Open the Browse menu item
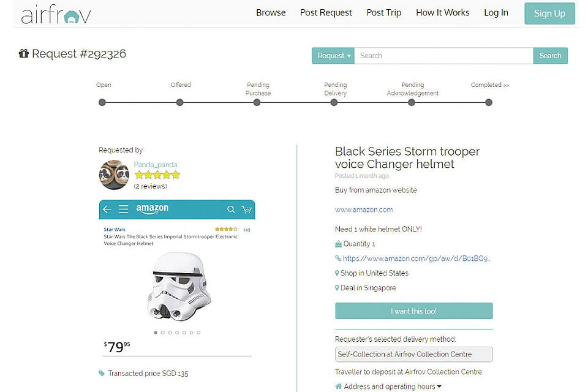588x392 pixels. click(271, 13)
